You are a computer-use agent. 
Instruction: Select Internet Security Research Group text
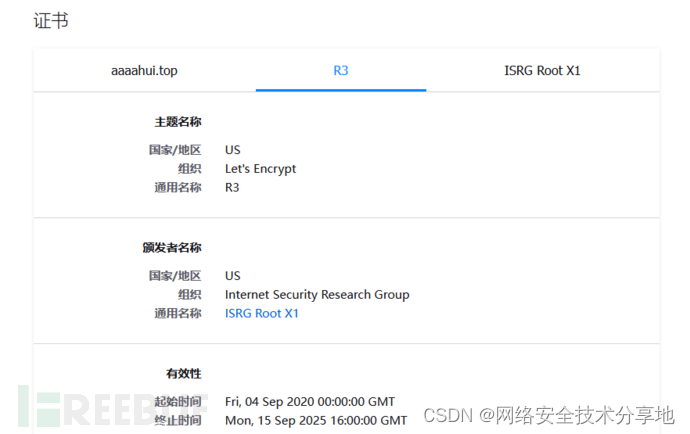tap(317, 294)
